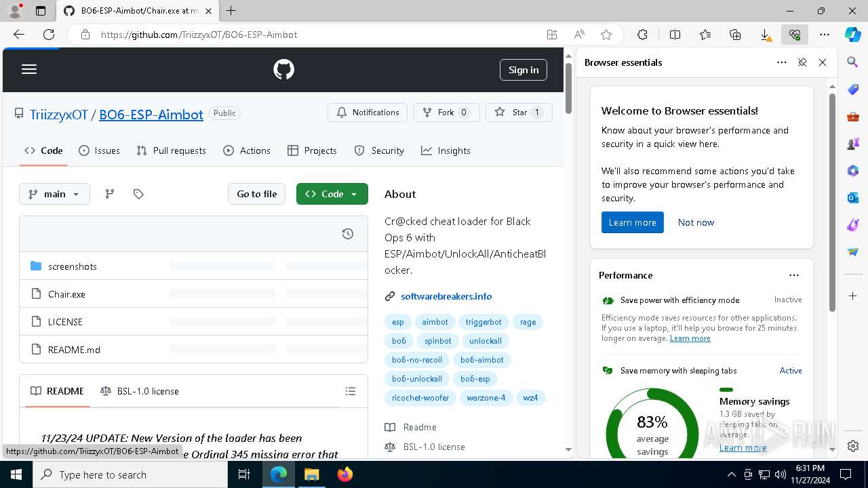The height and width of the screenshot is (488, 868).
Task: Open Split screen icon
Action: pos(675,35)
